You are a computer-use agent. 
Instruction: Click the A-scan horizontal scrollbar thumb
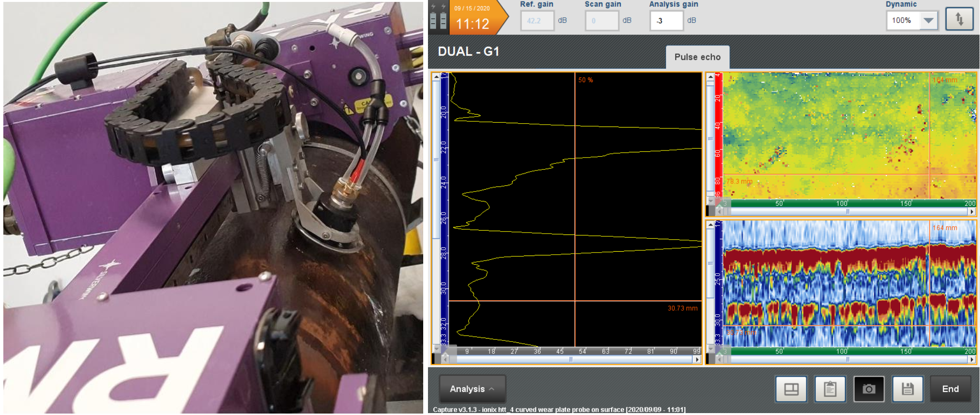(x=571, y=359)
